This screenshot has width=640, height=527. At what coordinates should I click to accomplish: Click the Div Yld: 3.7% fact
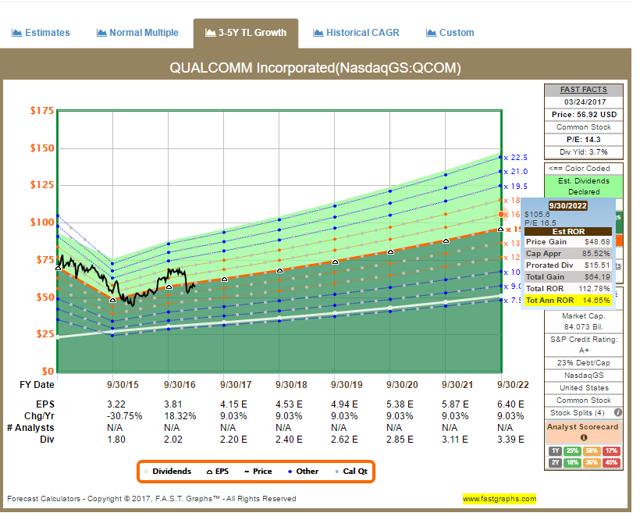tap(584, 152)
